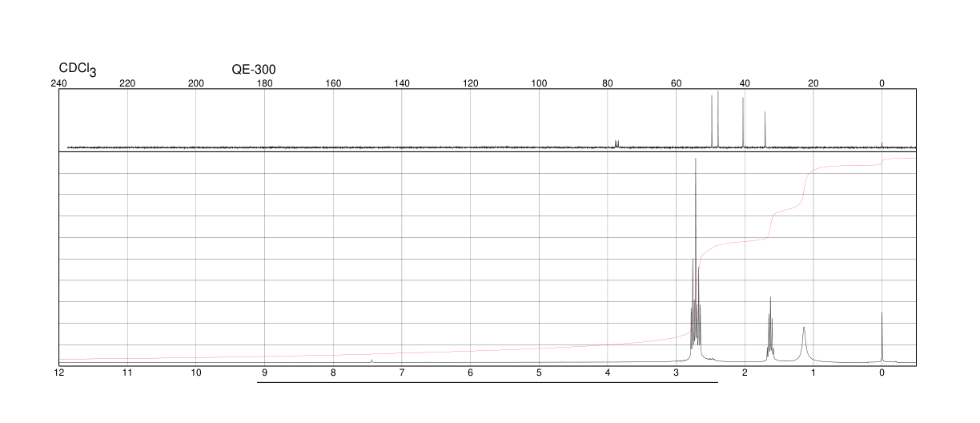Click the 20 label on the carbon axis
This screenshot has width=980, height=423.
[813, 83]
